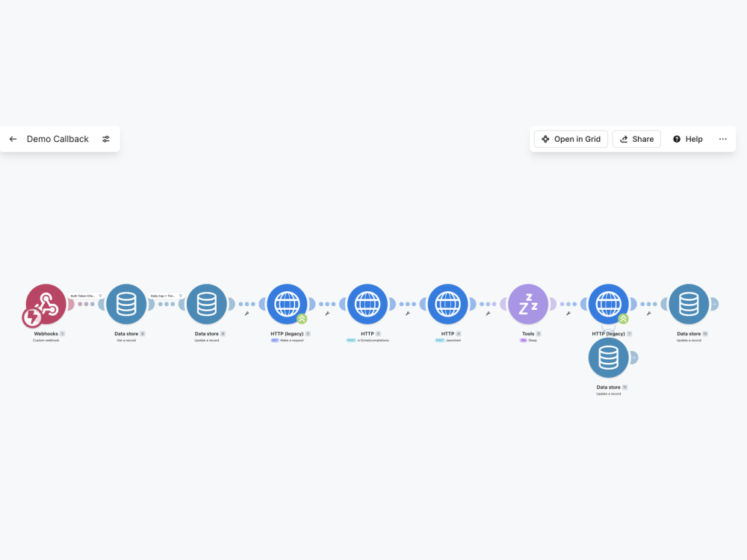
Task: Click wrench between Tools and HTTP (legacy) 7
Action: [x=568, y=314]
